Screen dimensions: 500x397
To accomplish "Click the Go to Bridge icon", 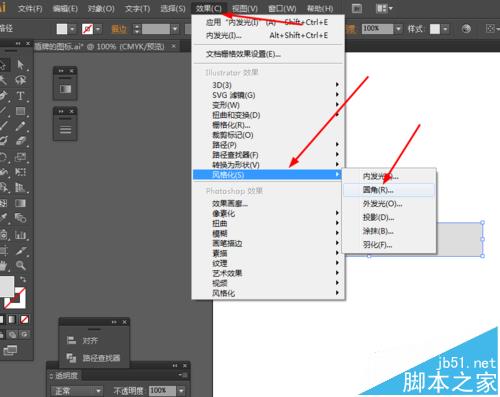I will pos(357,8).
